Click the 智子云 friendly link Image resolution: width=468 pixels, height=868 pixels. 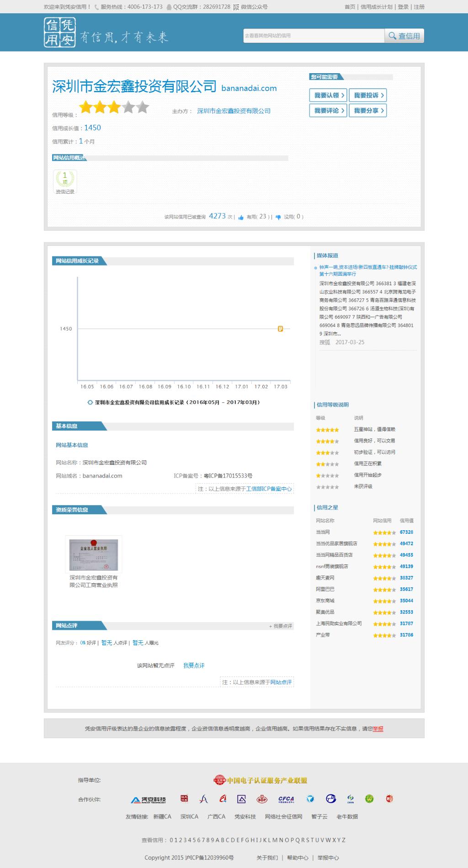coord(319,816)
